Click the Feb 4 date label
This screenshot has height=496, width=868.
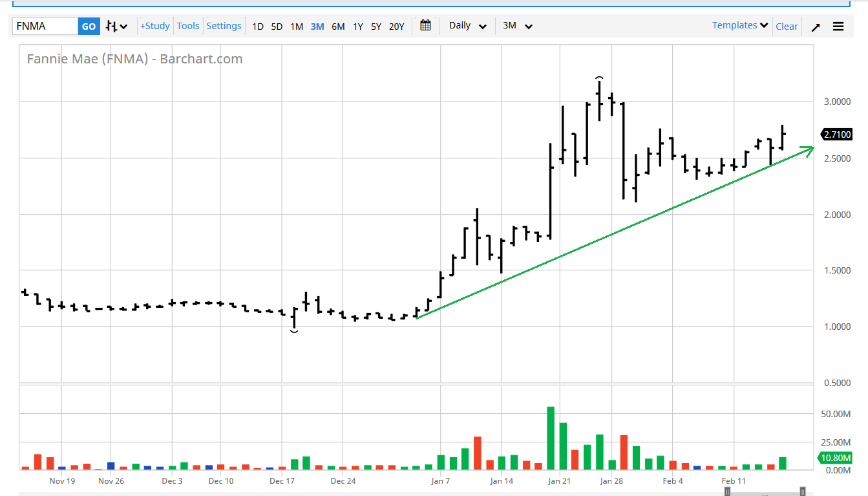tap(673, 481)
